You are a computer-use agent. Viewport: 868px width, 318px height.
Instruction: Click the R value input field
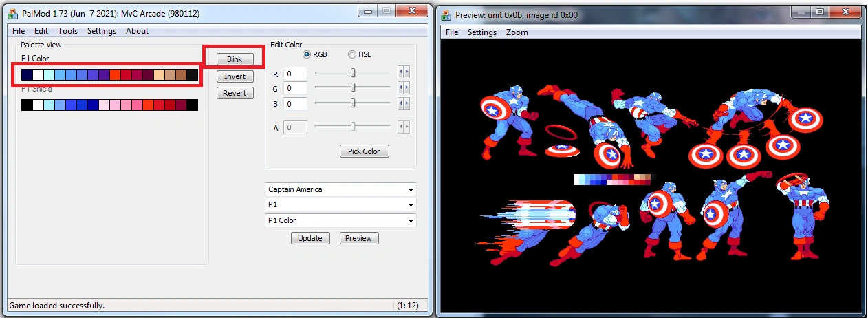click(x=295, y=74)
